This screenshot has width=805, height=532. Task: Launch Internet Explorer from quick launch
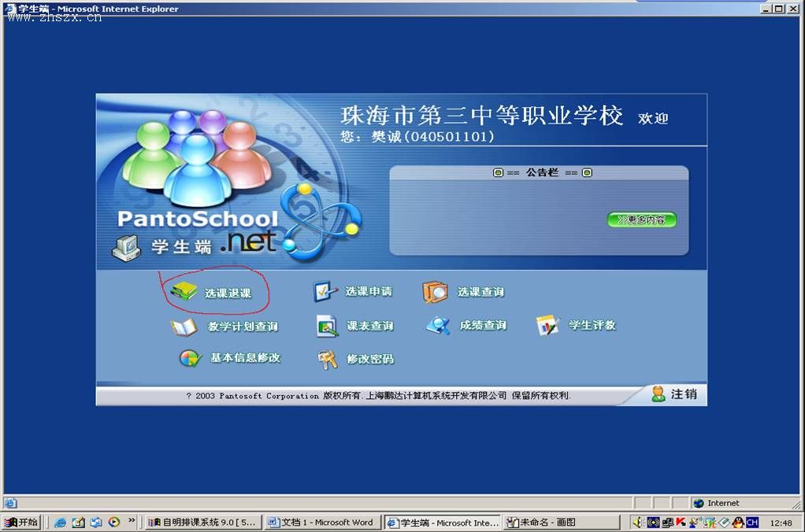pos(61,523)
